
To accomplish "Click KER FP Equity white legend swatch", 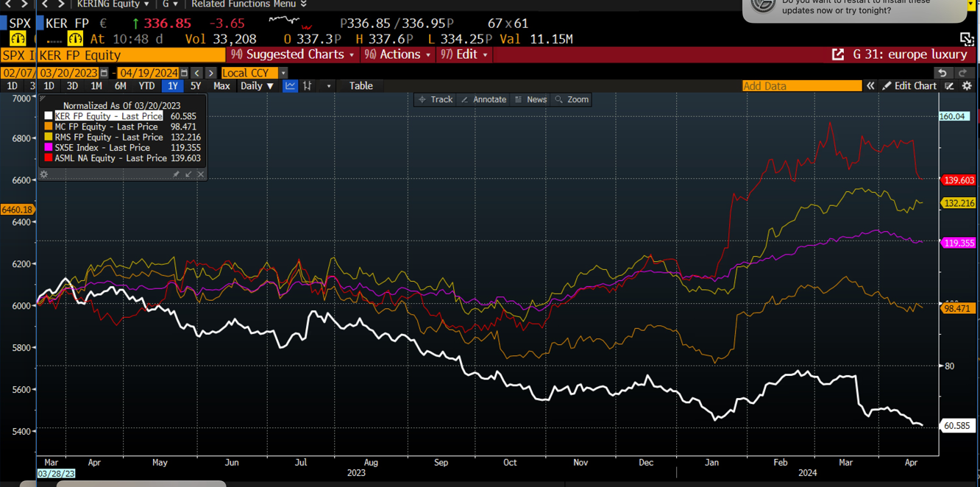I will [49, 116].
